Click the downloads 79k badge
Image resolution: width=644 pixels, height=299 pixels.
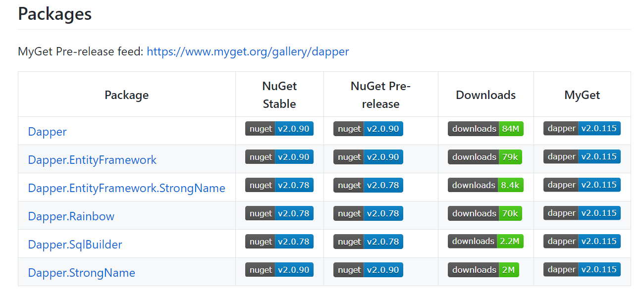pyautogui.click(x=485, y=157)
